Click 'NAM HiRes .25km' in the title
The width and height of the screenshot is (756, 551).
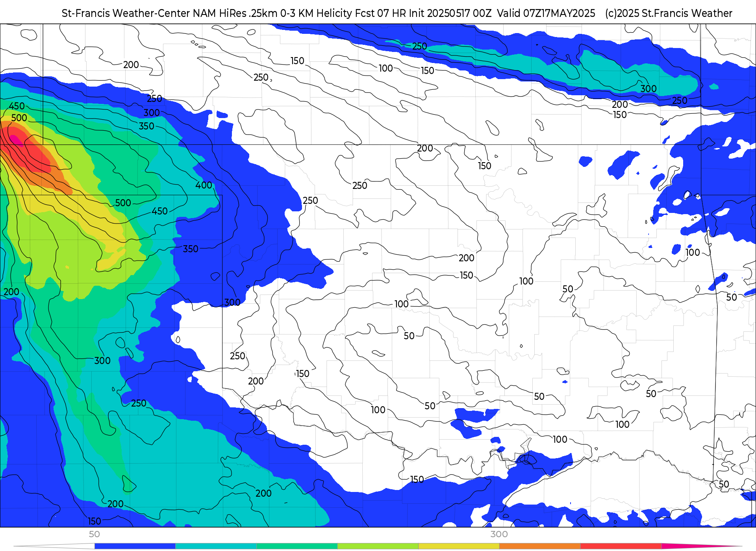click(235, 13)
